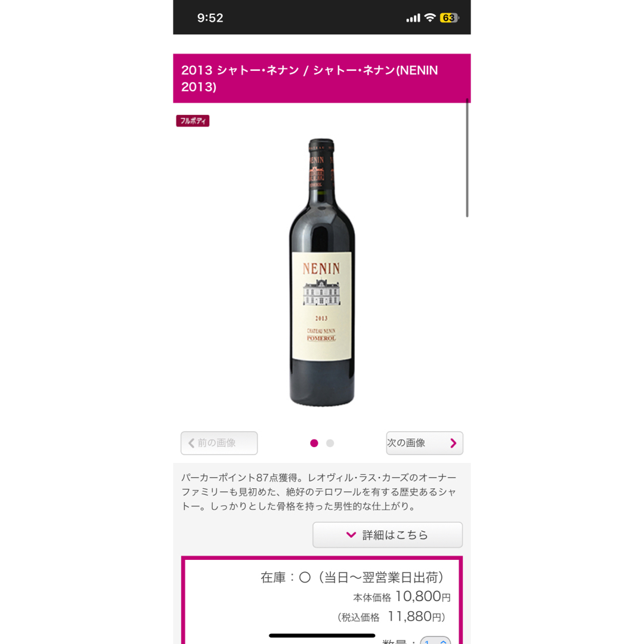
Task: Tap the cellular signal bars icon
Action: (413, 18)
